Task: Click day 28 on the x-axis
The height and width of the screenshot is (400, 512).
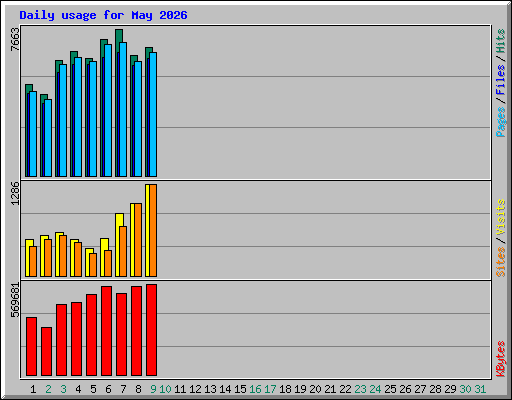Action: (x=435, y=389)
